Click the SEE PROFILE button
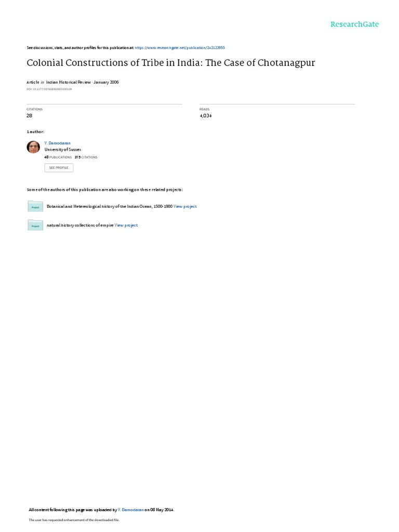This screenshot has width=399, height=532. [x=59, y=168]
